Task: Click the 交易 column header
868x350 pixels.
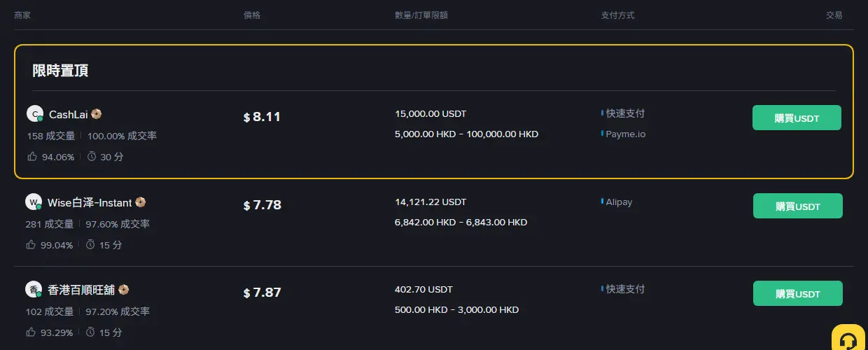Action: point(834,15)
